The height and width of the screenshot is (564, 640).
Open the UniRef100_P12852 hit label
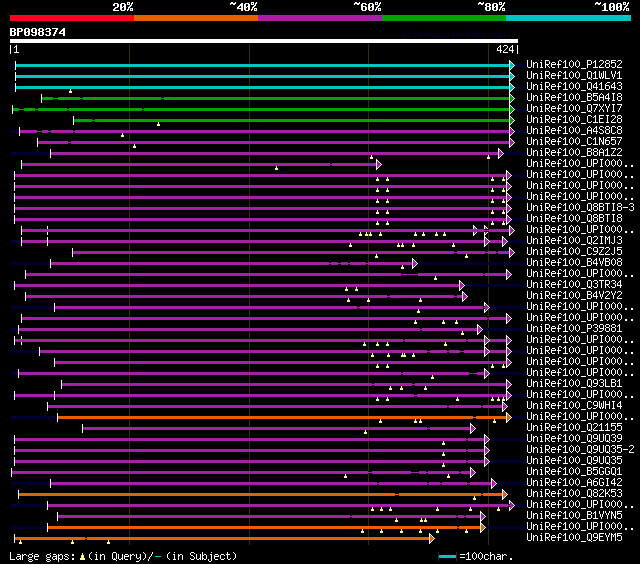pyautogui.click(x=574, y=64)
